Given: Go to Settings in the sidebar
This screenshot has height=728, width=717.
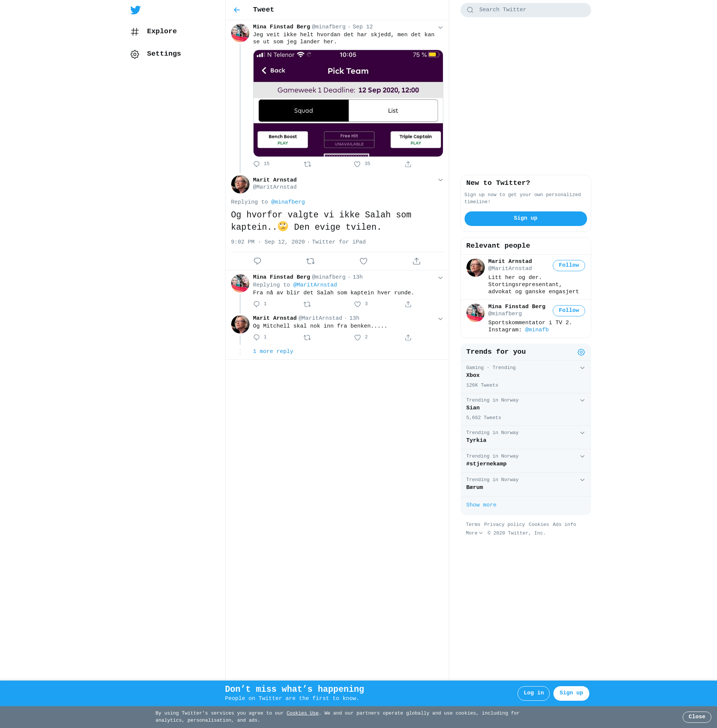Looking at the screenshot, I should click(x=164, y=54).
